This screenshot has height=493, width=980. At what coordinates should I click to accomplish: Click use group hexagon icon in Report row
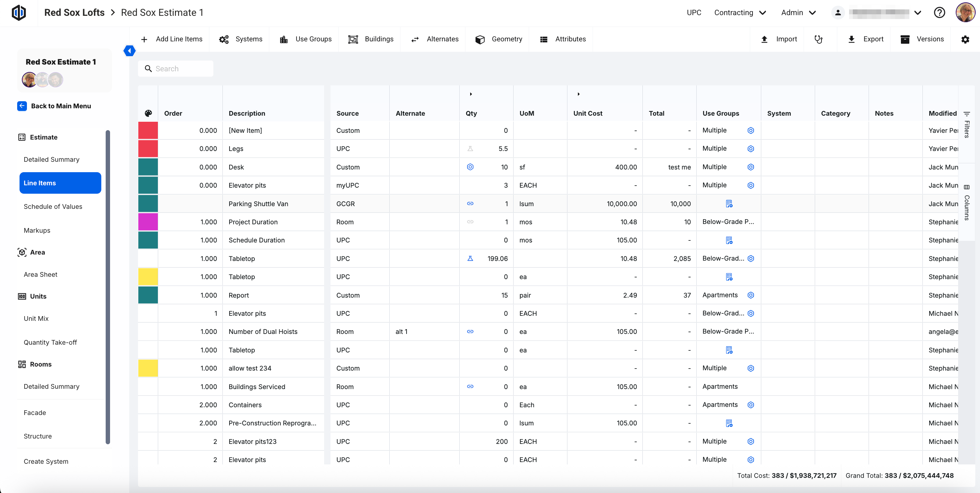click(x=750, y=295)
